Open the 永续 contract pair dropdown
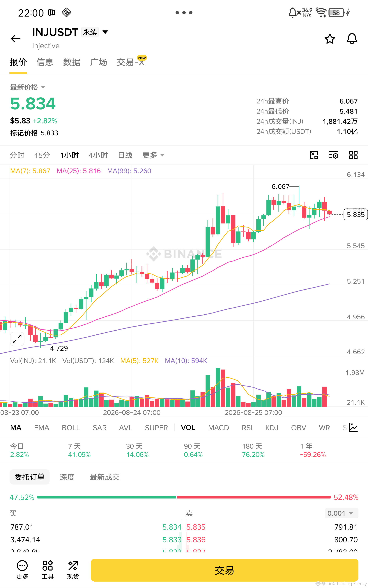This screenshot has height=588, width=368. [x=95, y=32]
